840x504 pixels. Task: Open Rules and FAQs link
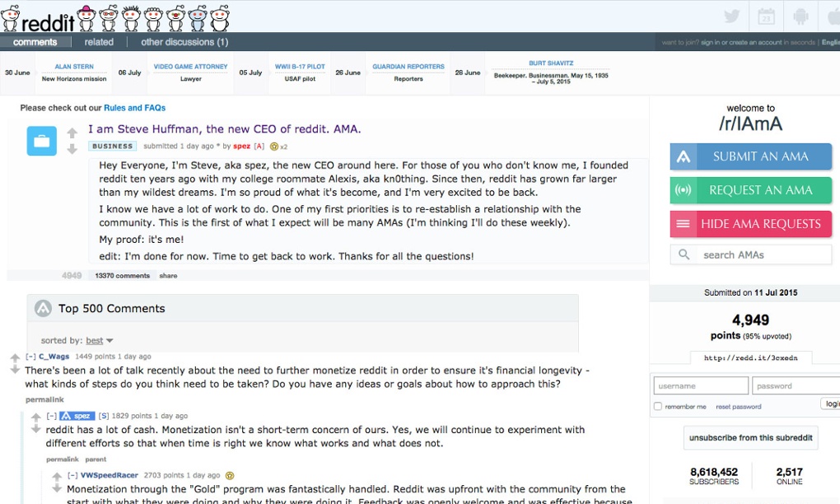[134, 108]
